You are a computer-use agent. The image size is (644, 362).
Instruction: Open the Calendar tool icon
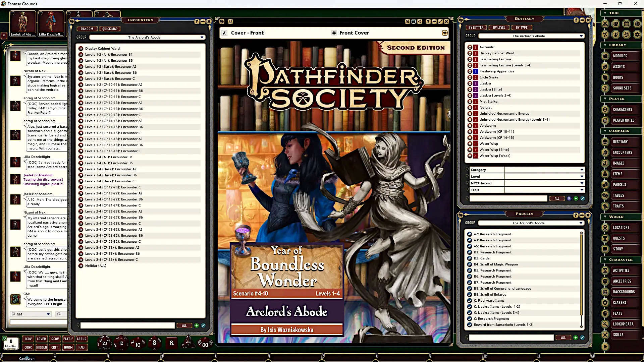(627, 24)
